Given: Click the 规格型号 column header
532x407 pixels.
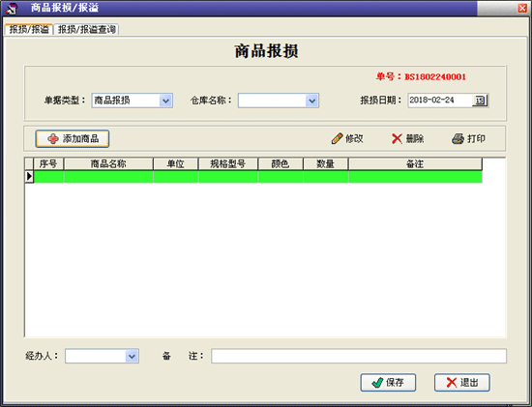Looking at the screenshot, I should coord(228,164).
